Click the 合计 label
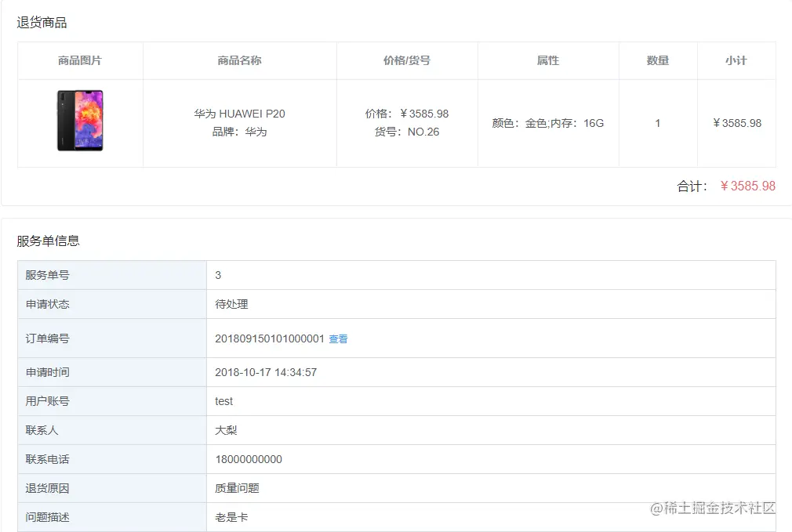The width and height of the screenshot is (792, 532). [692, 186]
